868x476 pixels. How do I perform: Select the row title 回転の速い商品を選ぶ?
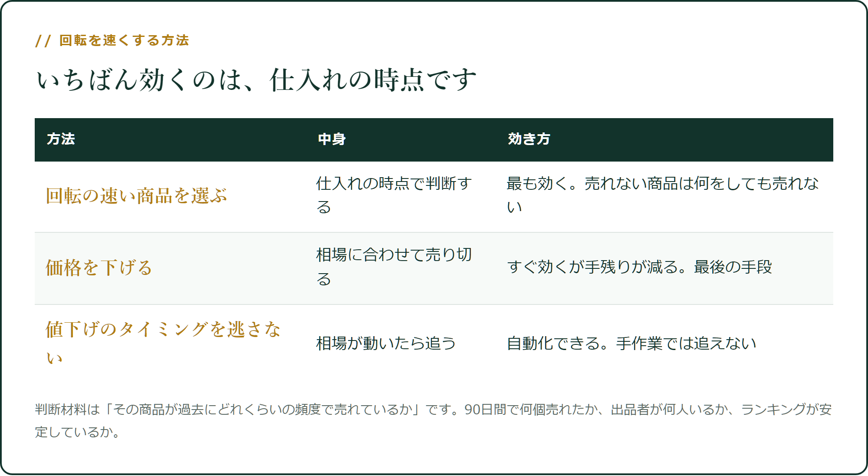pos(137,196)
